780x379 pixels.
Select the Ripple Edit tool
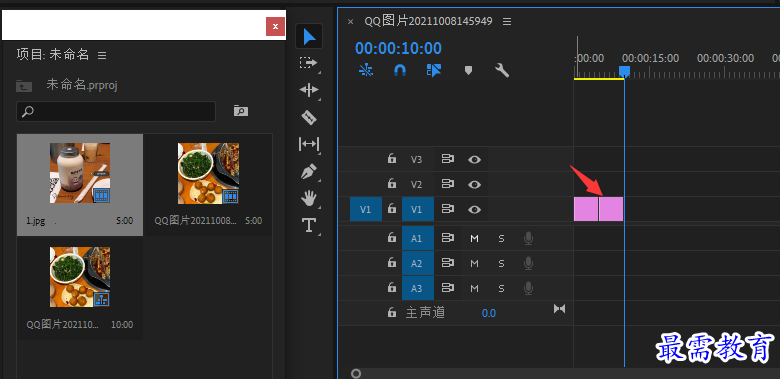click(x=308, y=90)
